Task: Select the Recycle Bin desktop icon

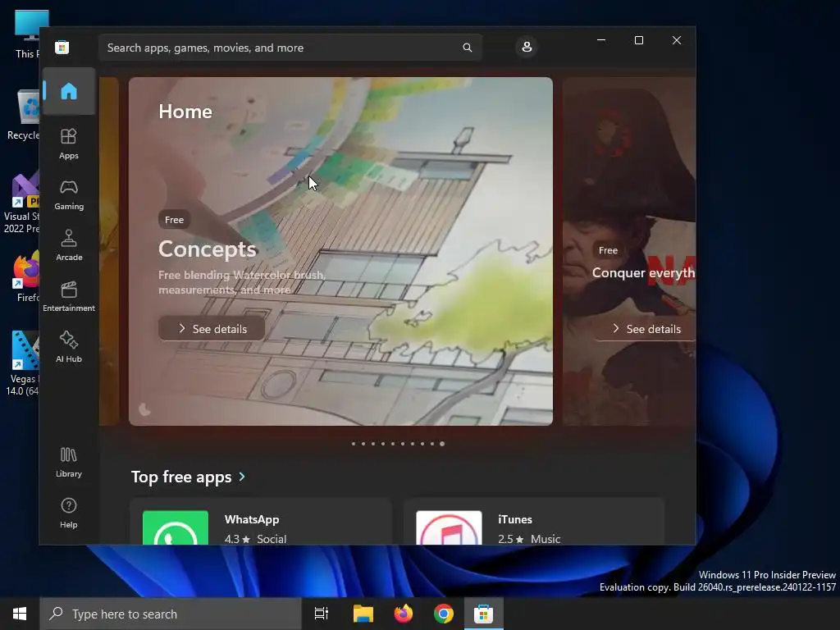Action: click(x=24, y=115)
